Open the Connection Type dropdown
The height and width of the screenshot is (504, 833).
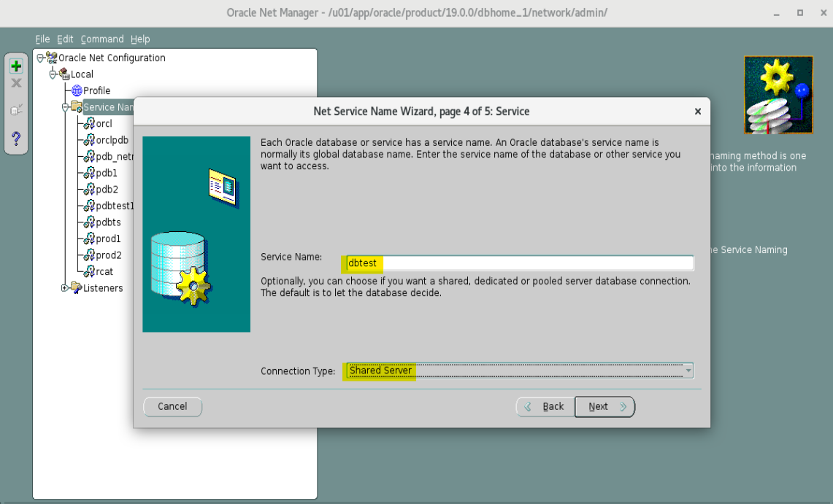click(x=688, y=371)
